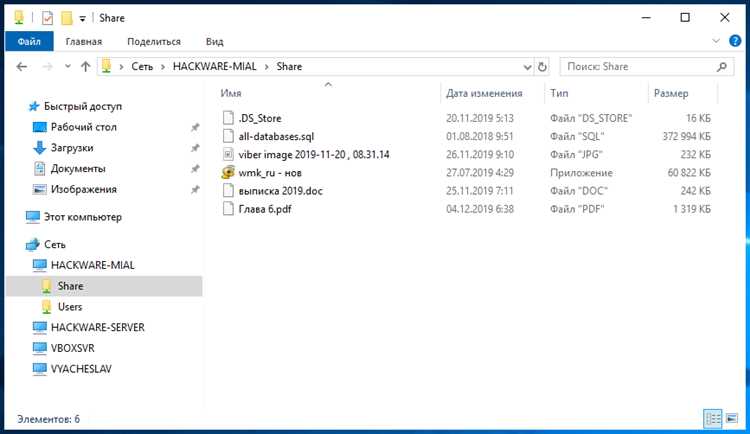The height and width of the screenshot is (434, 750).
Task: Click the search magnifier icon
Action: (722, 67)
